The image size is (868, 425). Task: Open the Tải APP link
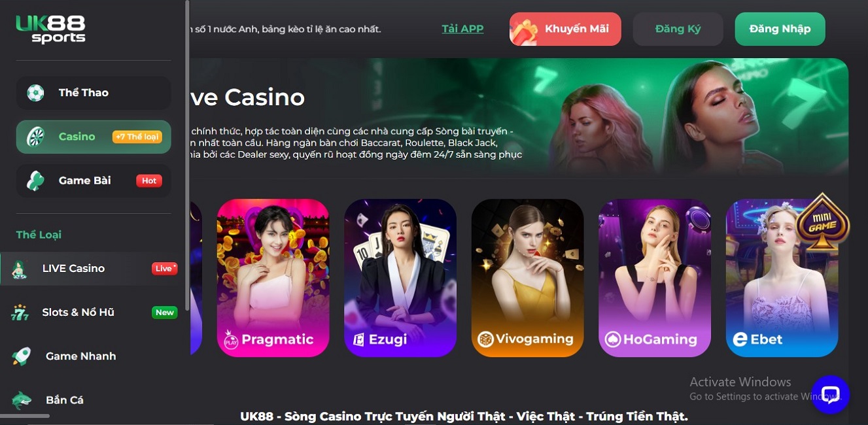462,29
